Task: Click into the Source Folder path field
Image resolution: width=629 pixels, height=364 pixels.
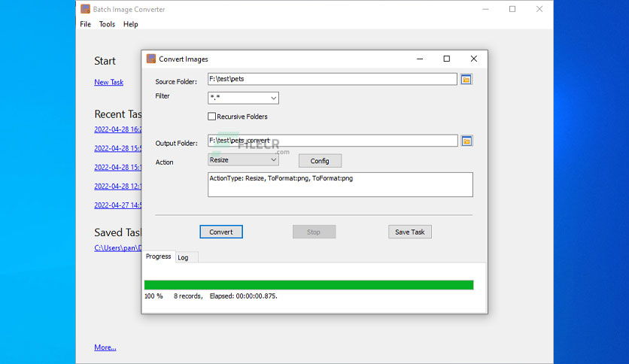Action: coord(332,79)
